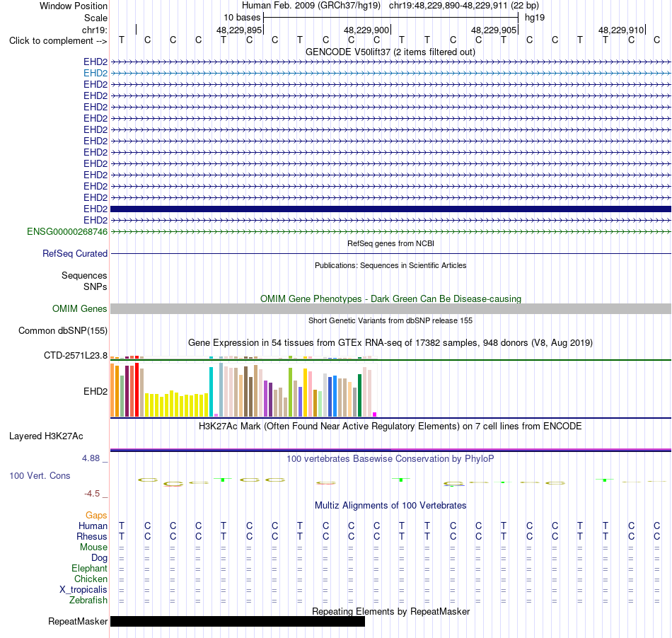Click the Window Position label

[74, 6]
